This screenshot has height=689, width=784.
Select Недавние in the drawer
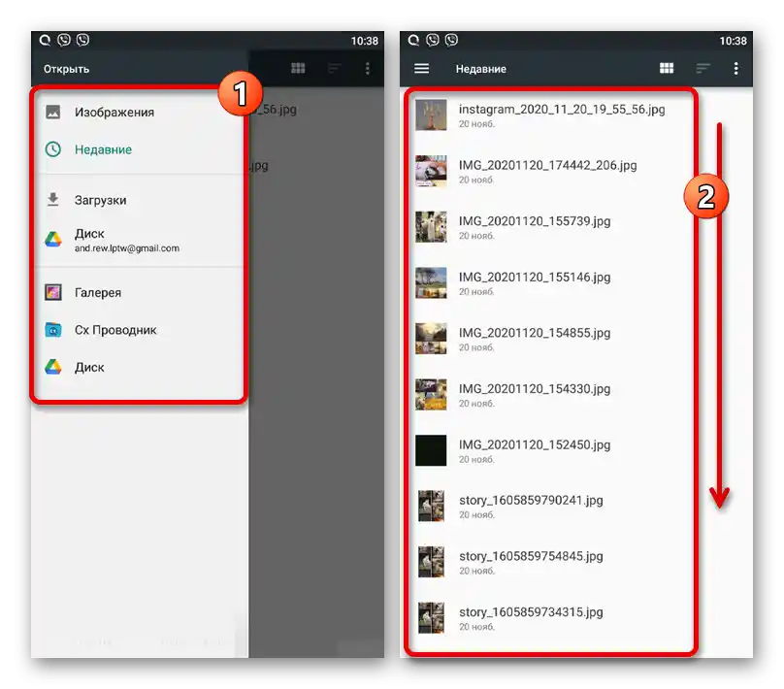click(140, 149)
